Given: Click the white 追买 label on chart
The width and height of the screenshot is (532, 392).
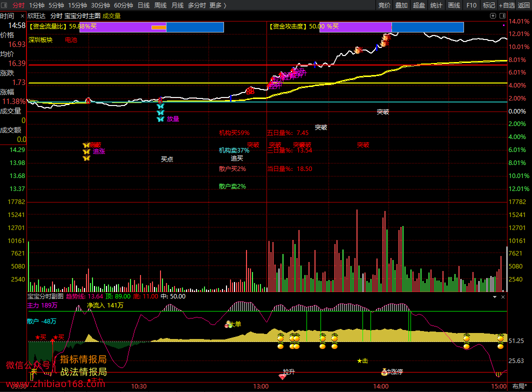Looking at the screenshot, I should (237, 158).
